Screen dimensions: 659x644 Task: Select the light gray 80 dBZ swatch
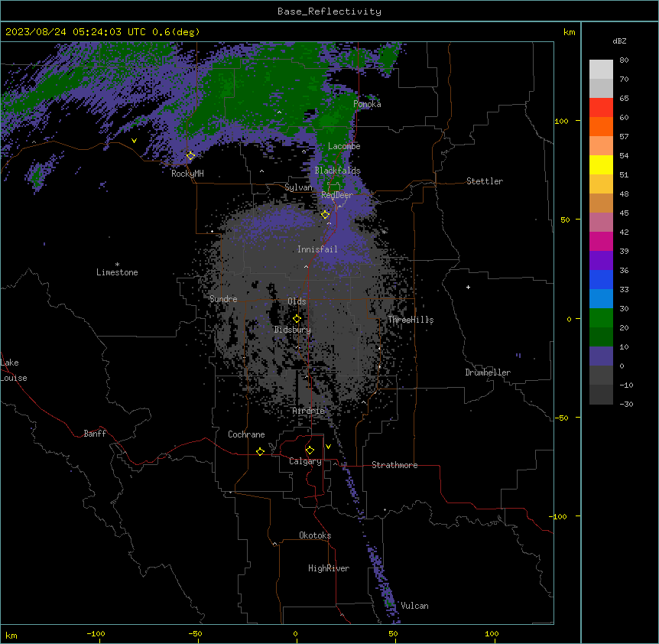pyautogui.click(x=601, y=69)
